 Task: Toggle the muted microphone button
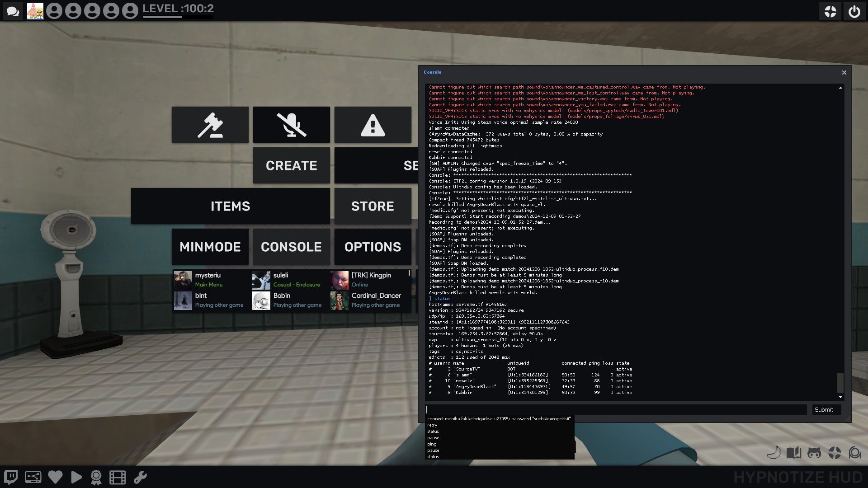[x=292, y=125]
